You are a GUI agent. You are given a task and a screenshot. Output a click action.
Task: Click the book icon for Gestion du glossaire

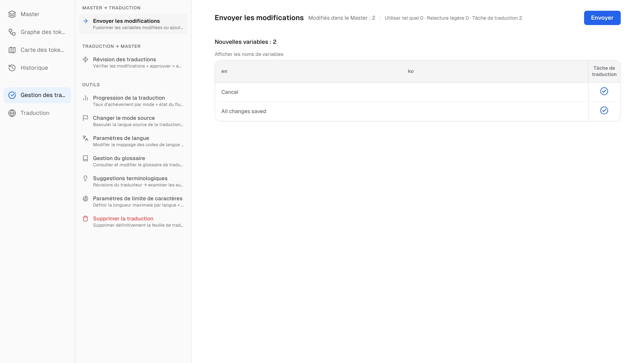point(85,158)
